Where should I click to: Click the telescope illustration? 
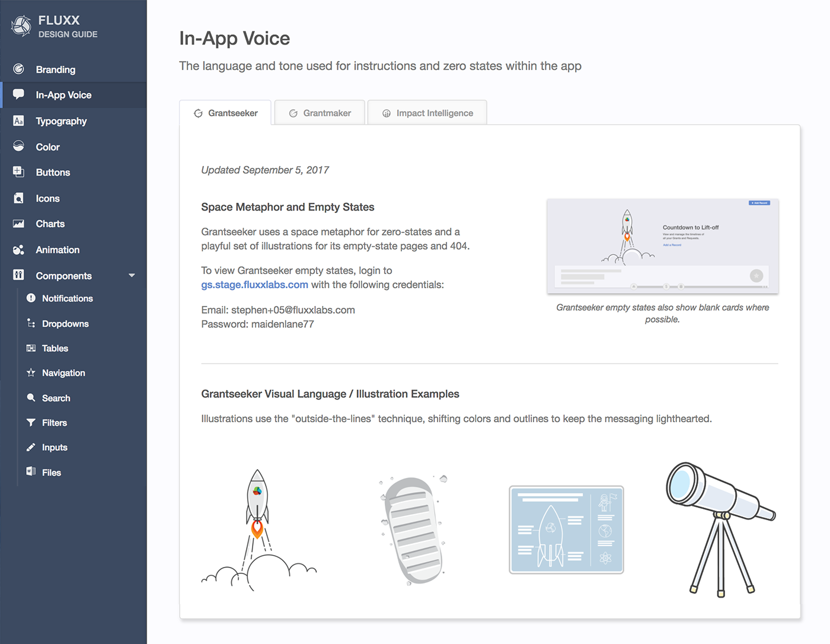[720, 529]
